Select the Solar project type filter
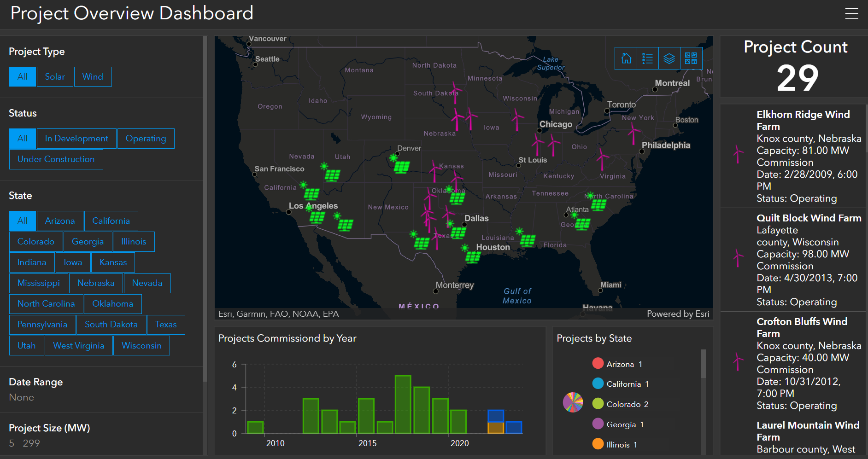The width and height of the screenshot is (868, 459). 55,77
